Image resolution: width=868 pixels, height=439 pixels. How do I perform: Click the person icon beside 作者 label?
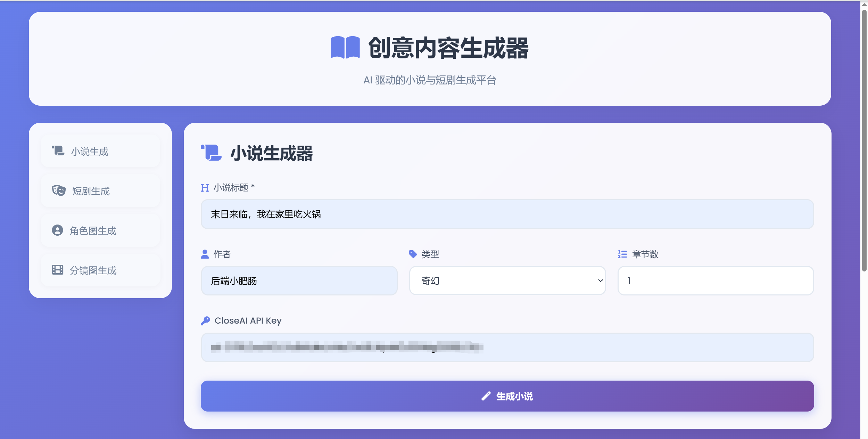[205, 254]
